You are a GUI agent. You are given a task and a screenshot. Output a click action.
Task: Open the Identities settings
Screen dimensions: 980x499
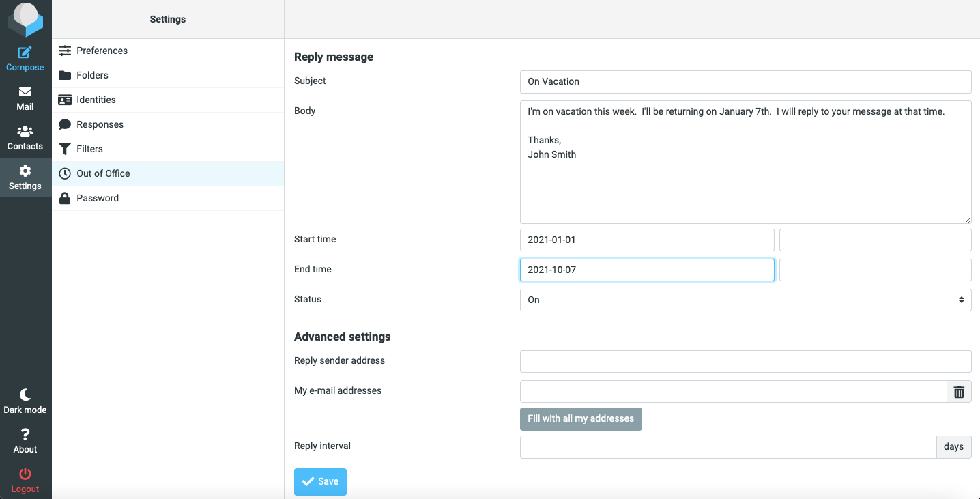pos(97,100)
